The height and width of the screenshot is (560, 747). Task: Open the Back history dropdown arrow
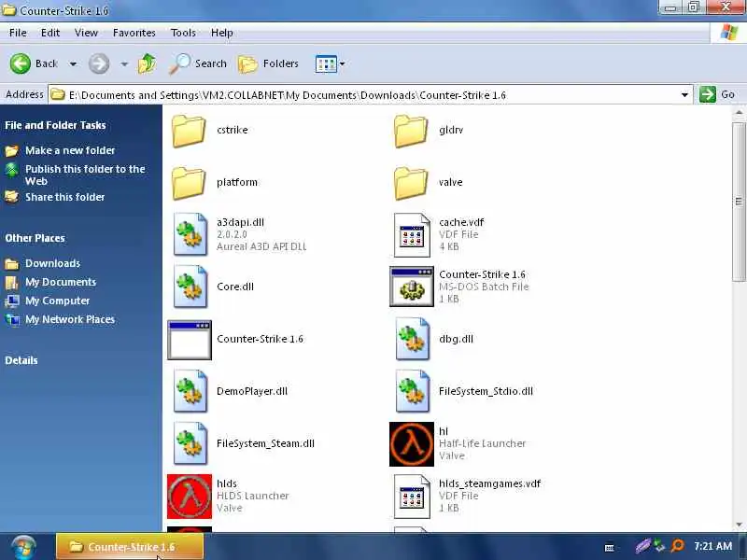coord(73,63)
